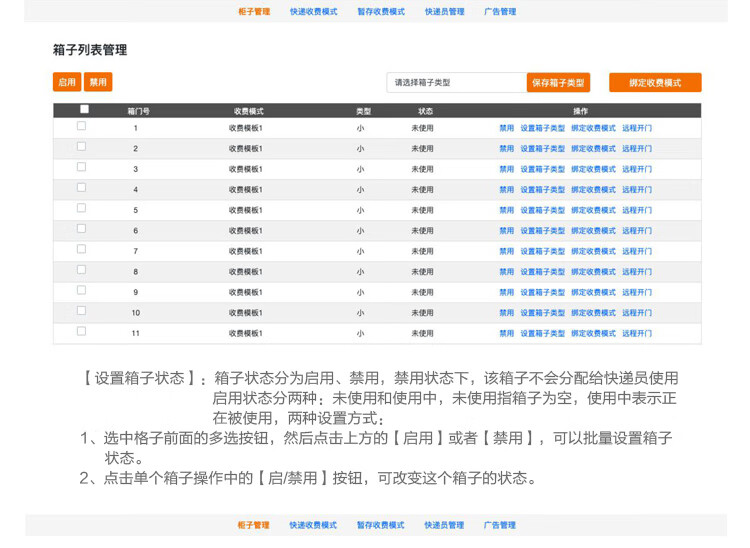The width and height of the screenshot is (750, 548).
Task: Click 远程开门 link for box 9
Action: tap(636, 293)
